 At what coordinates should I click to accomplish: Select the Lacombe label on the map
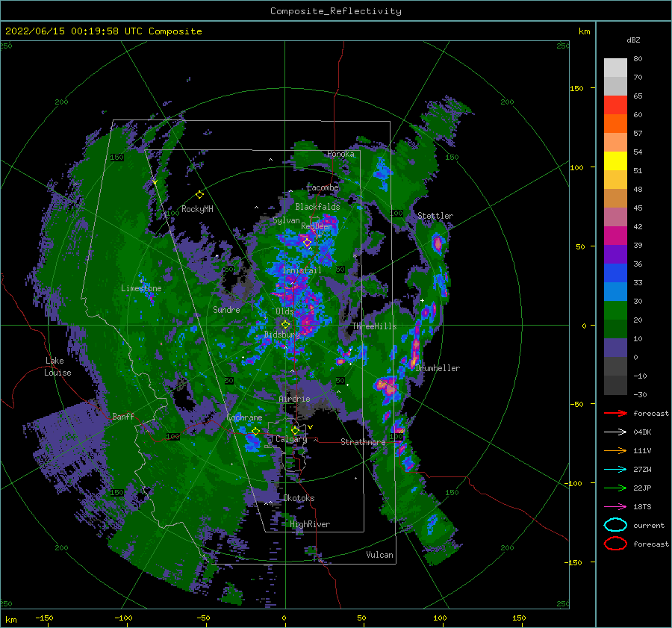[323, 187]
